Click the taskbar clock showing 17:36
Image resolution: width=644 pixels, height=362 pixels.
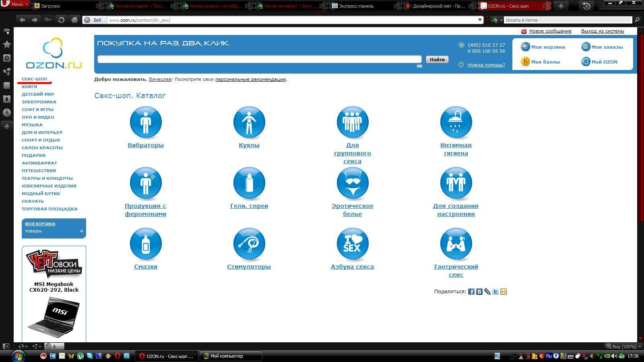(633, 356)
